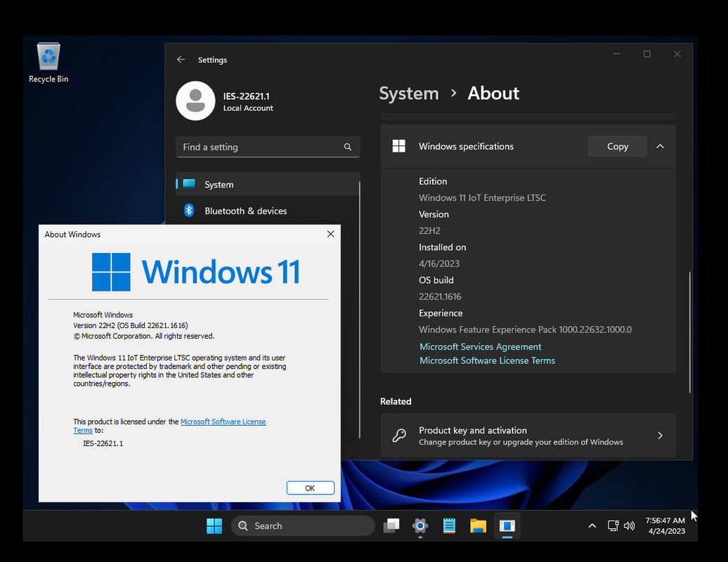The image size is (728, 562).
Task: Click the volume icon in the system tray
Action: click(629, 525)
